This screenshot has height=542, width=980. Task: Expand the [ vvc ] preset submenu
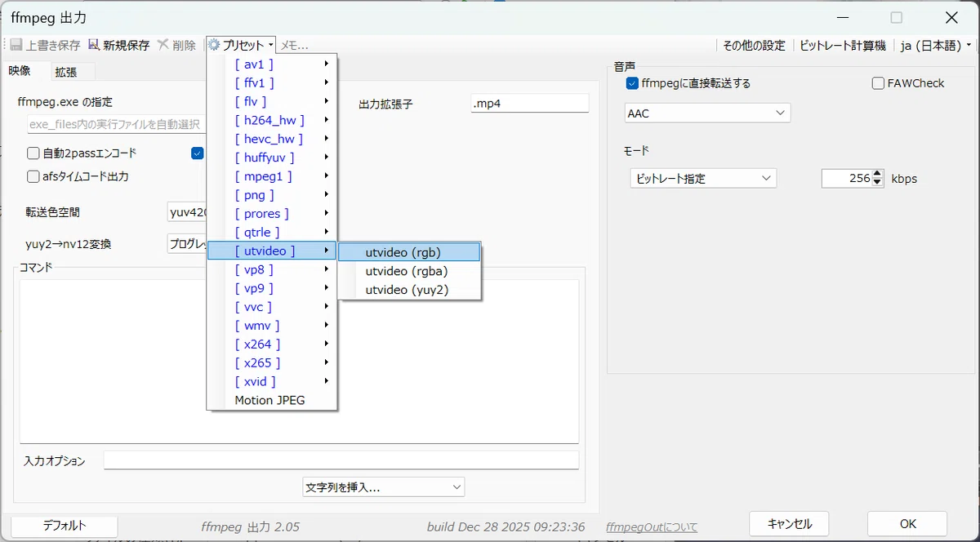(272, 307)
